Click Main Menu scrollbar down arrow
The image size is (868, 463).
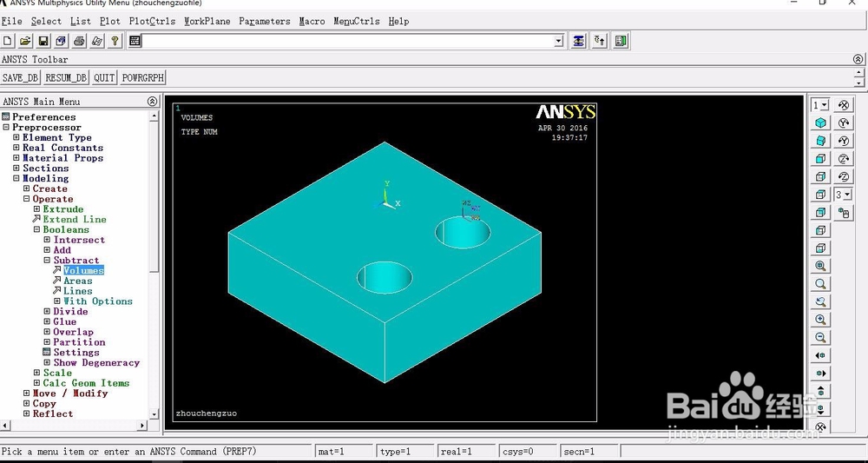pos(154,414)
